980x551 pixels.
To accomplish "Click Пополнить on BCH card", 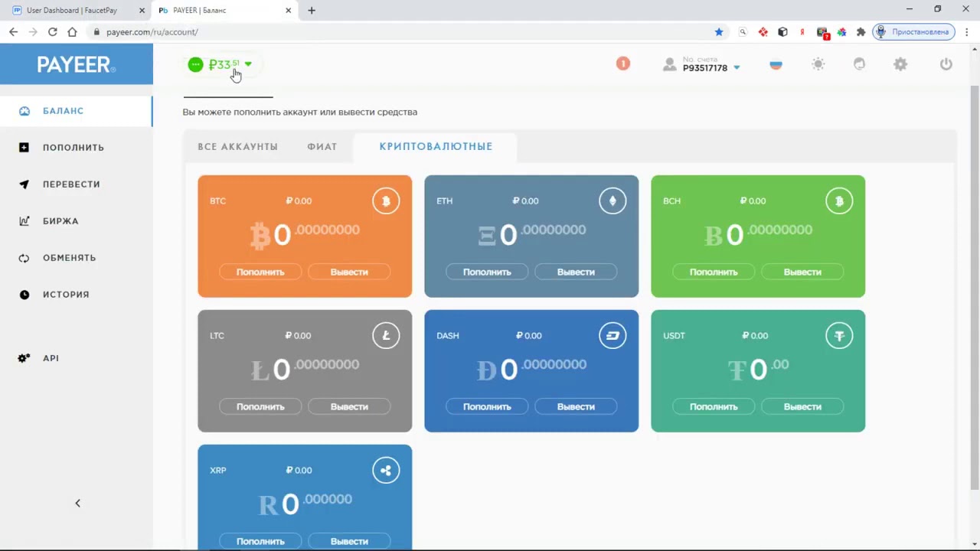I will point(714,272).
